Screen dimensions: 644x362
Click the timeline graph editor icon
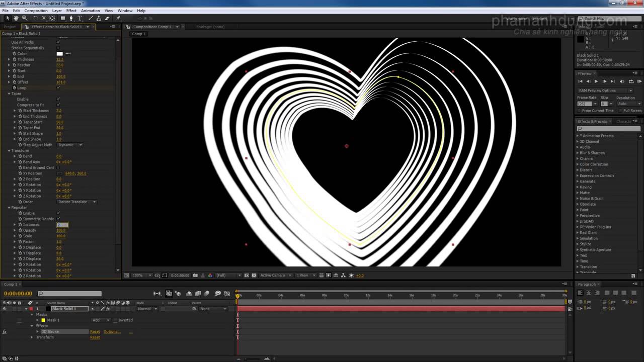coord(226,293)
